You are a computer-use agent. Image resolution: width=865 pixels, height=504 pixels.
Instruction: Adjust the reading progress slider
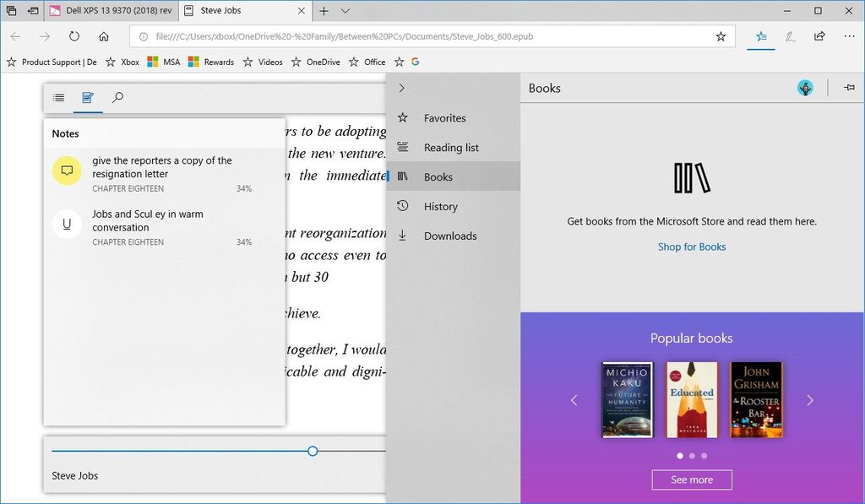point(312,451)
